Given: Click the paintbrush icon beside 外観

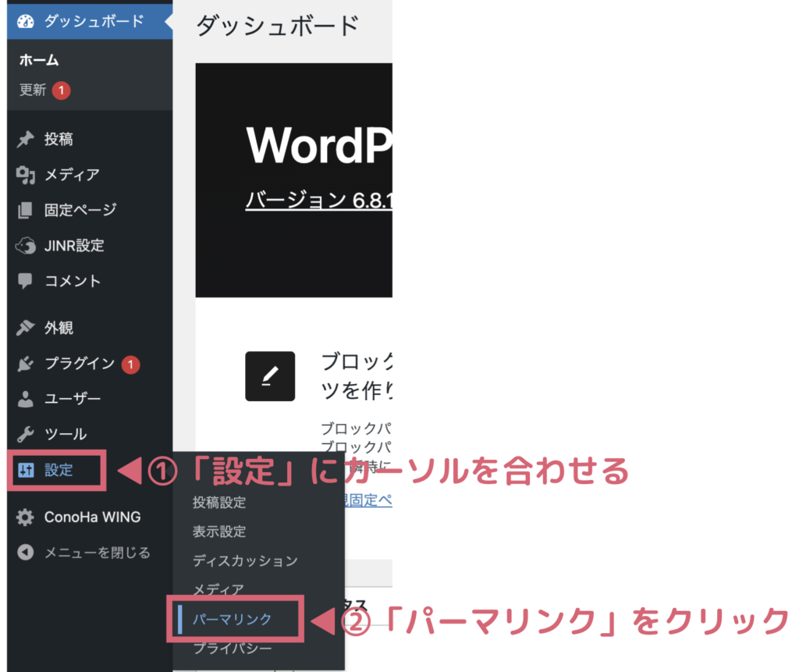Looking at the screenshot, I should [x=26, y=327].
